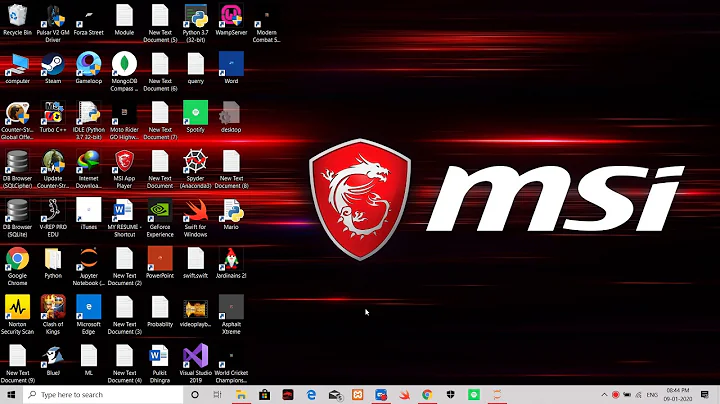The width and height of the screenshot is (720, 404).
Task: Select the Clash of Kings icon
Action: (x=53, y=315)
